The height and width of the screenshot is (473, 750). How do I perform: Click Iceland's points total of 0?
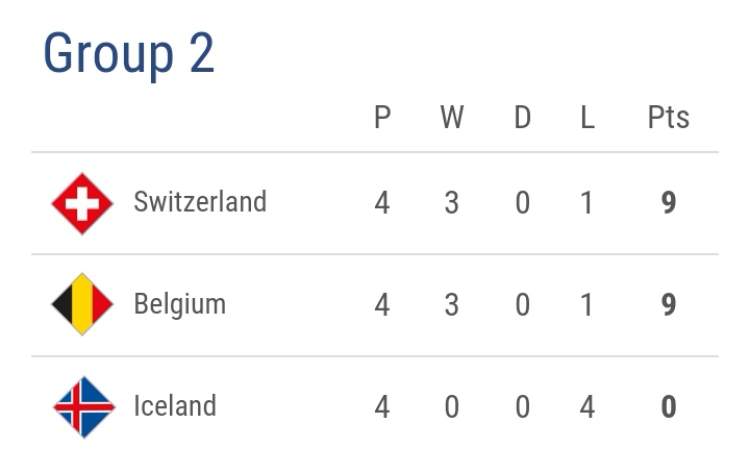pyautogui.click(x=668, y=407)
